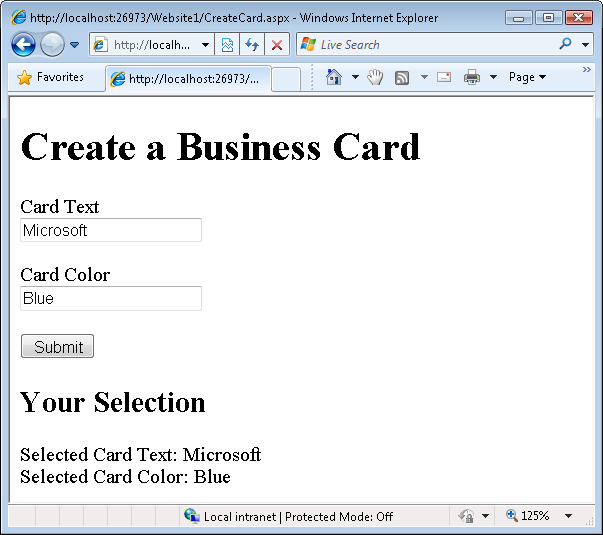
Task: Click the Card Color input field
Action: click(111, 298)
